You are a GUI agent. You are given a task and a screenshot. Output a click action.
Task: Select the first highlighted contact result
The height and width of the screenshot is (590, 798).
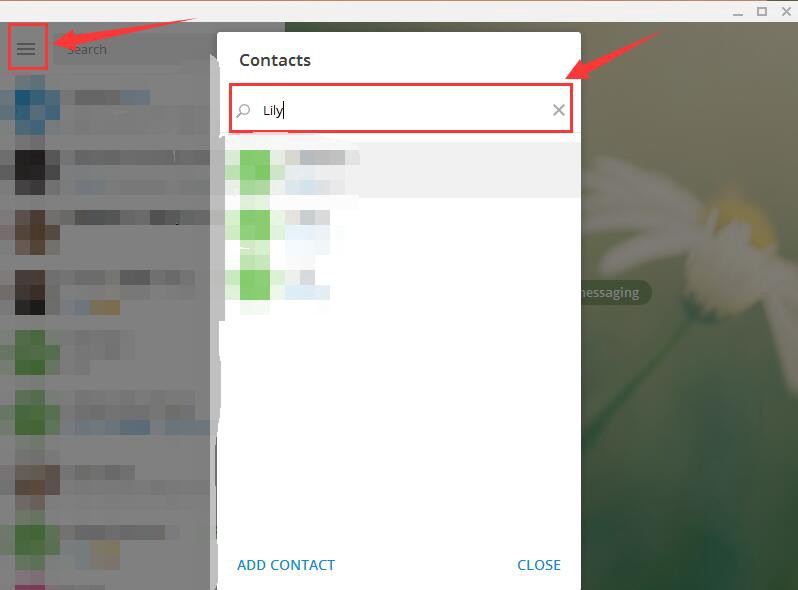click(x=399, y=170)
